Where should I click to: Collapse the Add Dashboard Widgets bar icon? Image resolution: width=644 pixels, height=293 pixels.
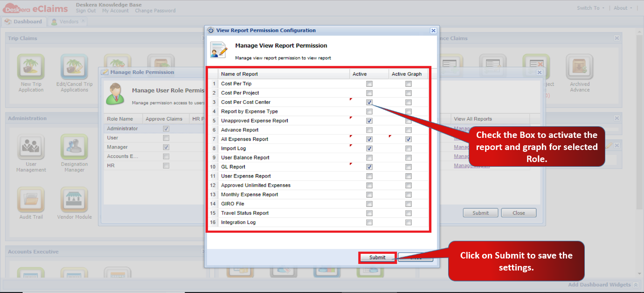[x=636, y=285]
